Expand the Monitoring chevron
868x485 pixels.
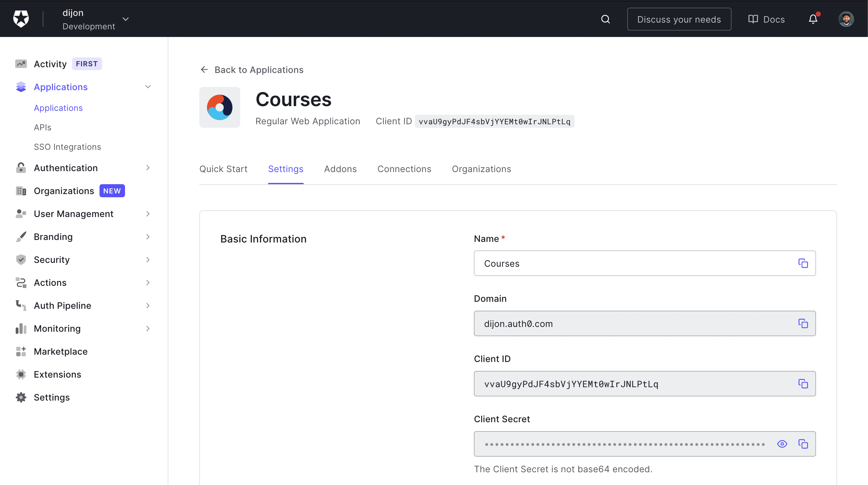pyautogui.click(x=148, y=329)
